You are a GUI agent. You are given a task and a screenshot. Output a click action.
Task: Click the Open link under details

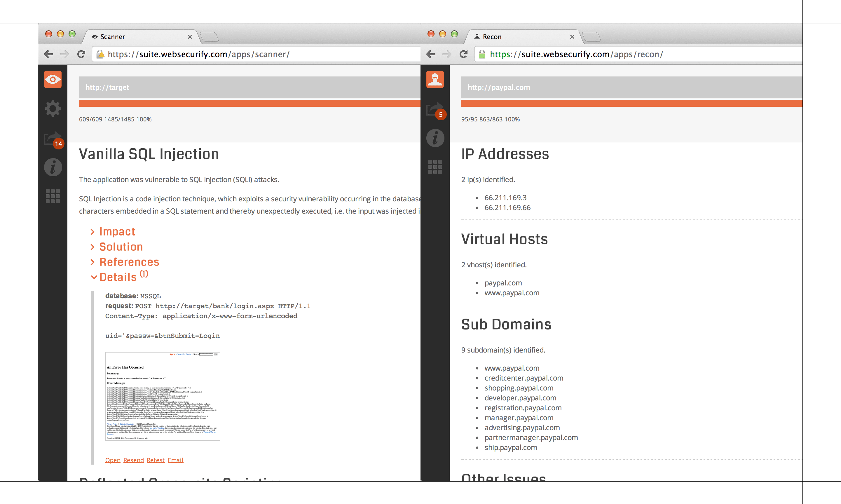coord(113,460)
